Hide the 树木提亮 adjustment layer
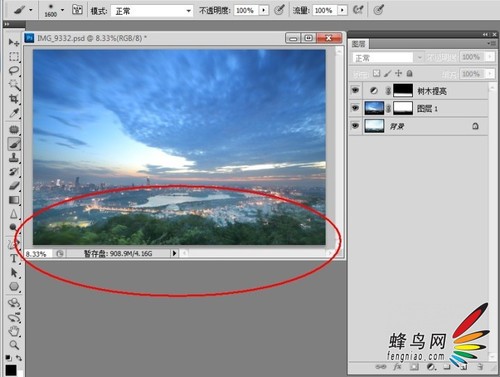This screenshot has height=377, width=500. (x=356, y=90)
